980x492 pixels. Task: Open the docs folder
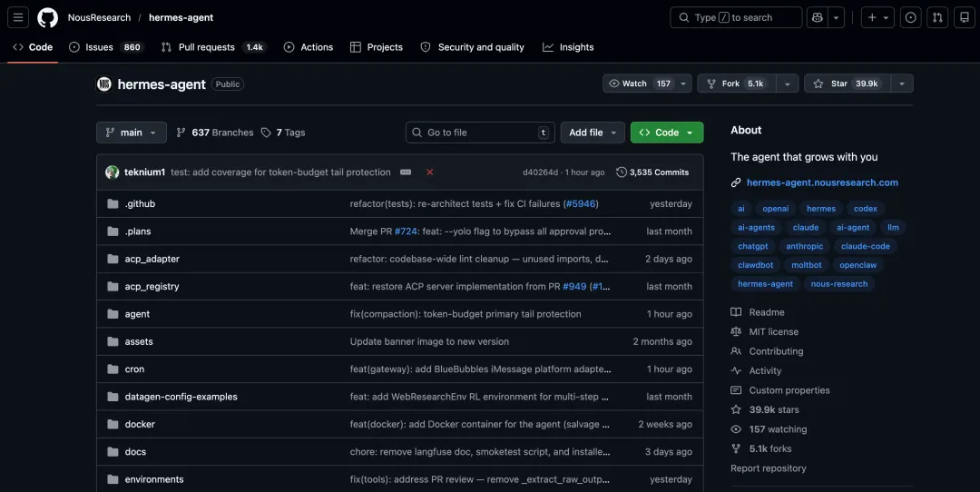(x=135, y=452)
